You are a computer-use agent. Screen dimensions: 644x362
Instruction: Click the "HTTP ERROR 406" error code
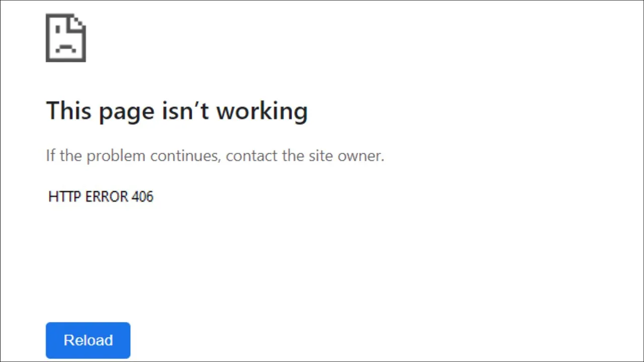[101, 196]
